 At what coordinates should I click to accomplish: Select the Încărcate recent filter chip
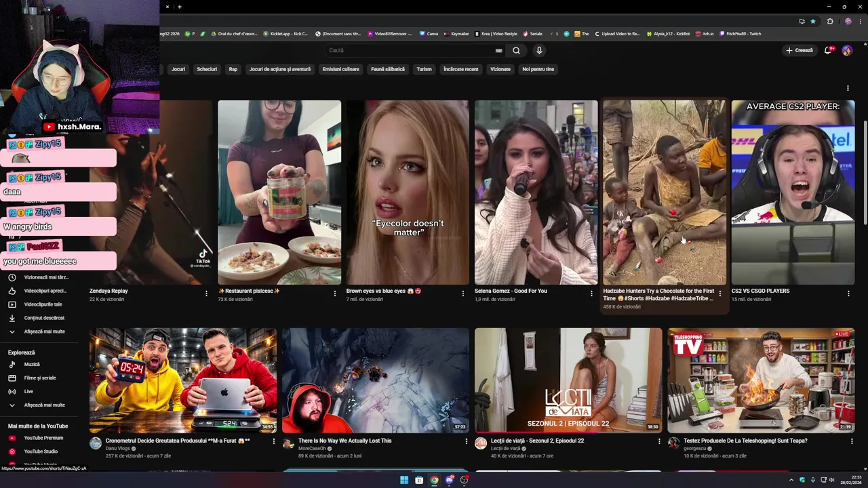tap(461, 69)
